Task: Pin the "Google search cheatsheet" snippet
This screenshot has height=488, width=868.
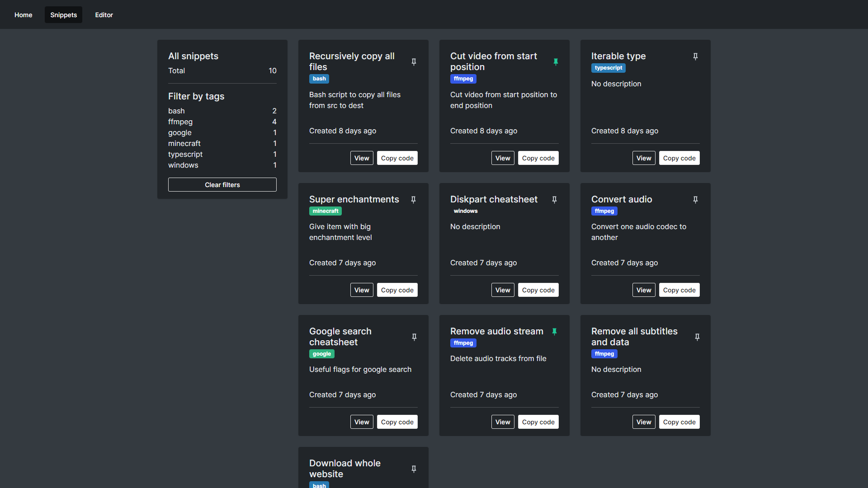Action: click(x=414, y=337)
